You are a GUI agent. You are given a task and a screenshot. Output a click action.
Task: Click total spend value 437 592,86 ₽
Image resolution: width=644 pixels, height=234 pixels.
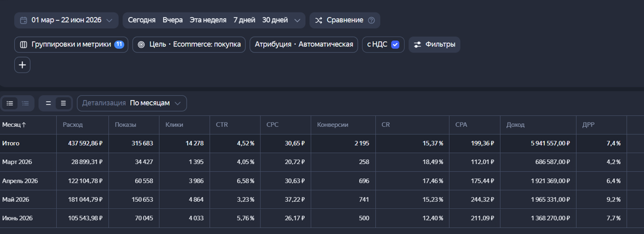tap(85, 143)
